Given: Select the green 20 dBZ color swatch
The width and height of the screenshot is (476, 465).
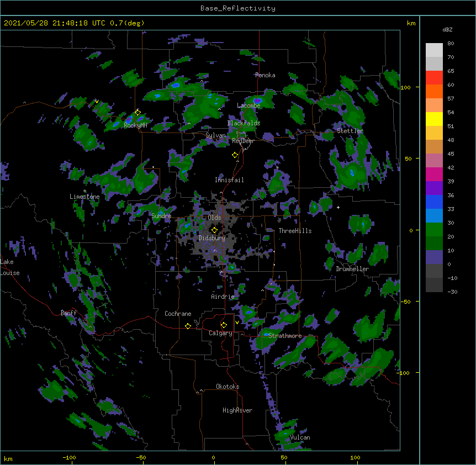Looking at the screenshot, I should click(434, 230).
